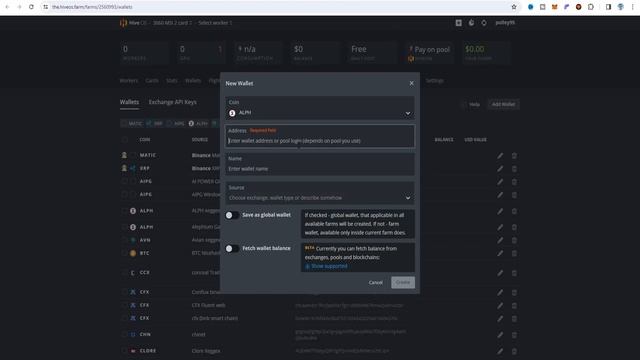Focus the wallet Address input field

pyautogui.click(x=320, y=136)
